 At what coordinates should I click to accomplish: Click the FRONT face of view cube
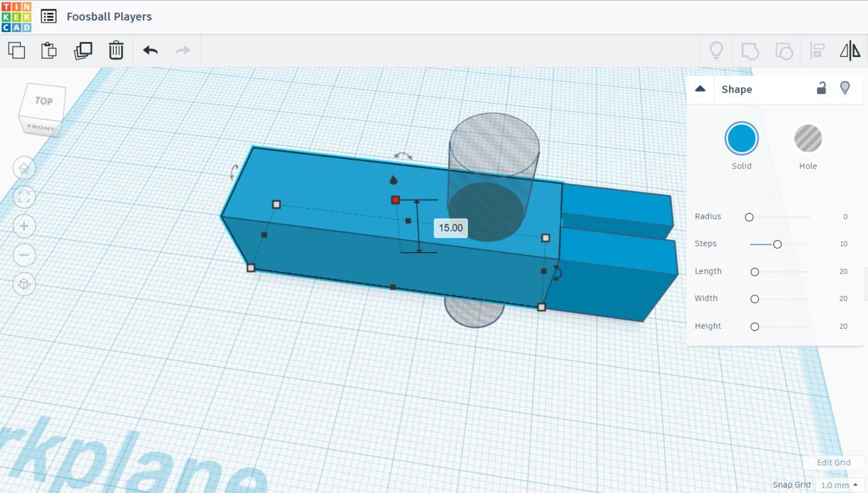tap(40, 127)
